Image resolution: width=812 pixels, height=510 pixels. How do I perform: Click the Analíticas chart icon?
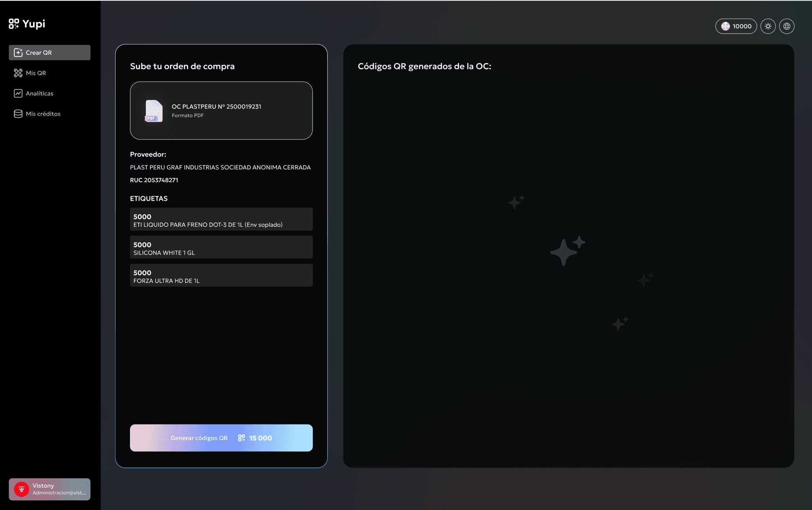click(x=18, y=93)
